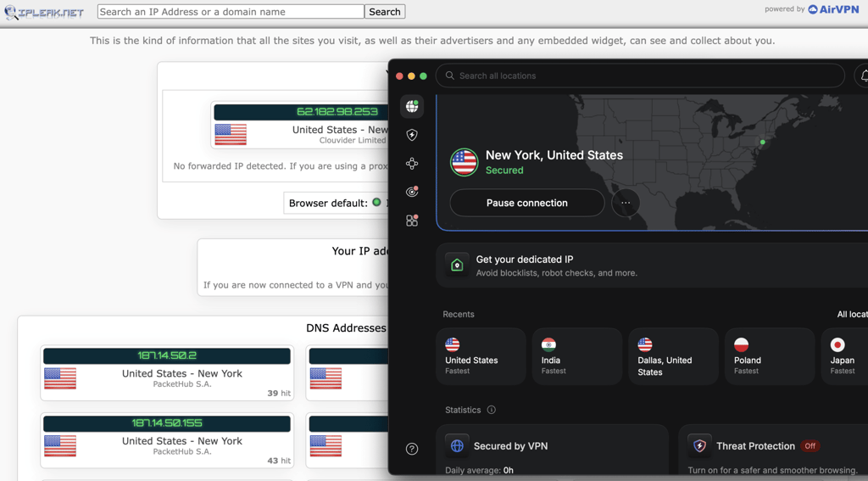Connect to recent Japan Fastest
Viewport: 868px width, 481px height.
(845, 356)
